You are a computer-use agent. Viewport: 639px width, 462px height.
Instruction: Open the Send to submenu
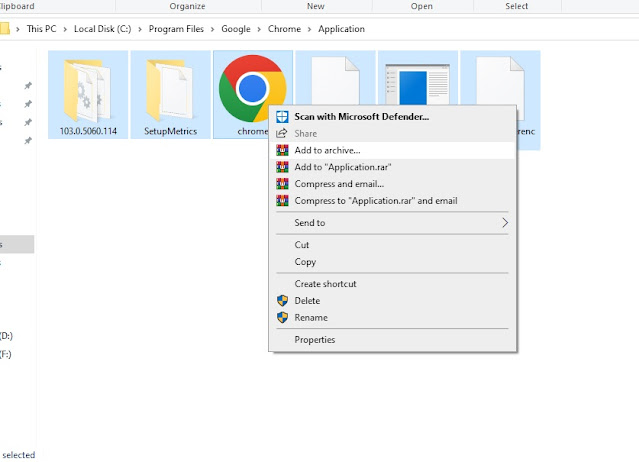(x=392, y=223)
